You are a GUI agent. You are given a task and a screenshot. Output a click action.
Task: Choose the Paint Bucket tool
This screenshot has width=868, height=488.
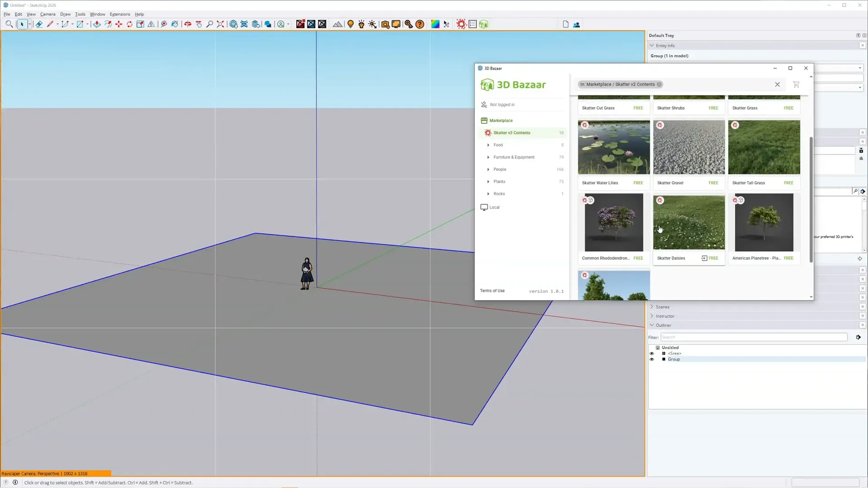(x=175, y=24)
